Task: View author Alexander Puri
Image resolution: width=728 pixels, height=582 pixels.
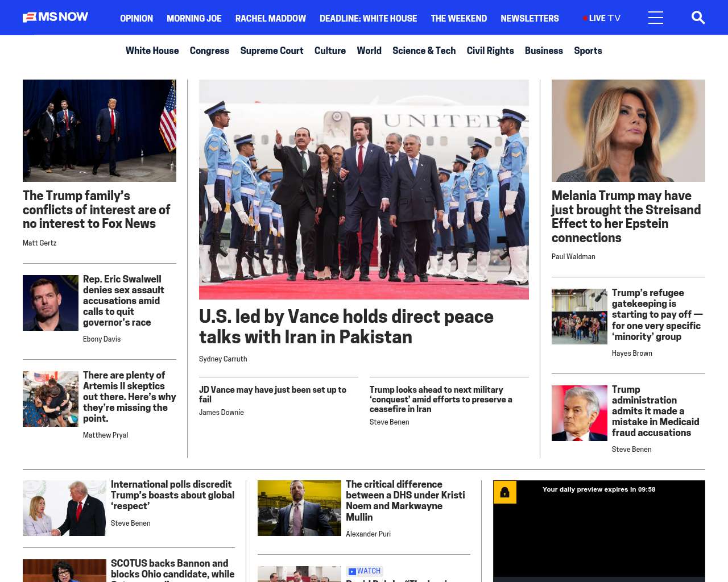Action: pos(368,534)
